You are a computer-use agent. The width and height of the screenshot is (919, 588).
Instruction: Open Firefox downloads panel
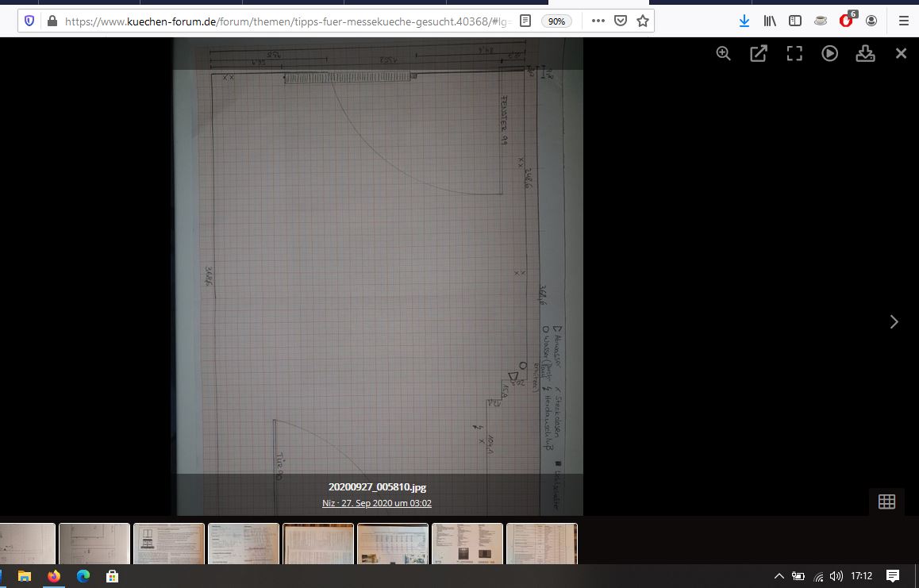coord(744,21)
